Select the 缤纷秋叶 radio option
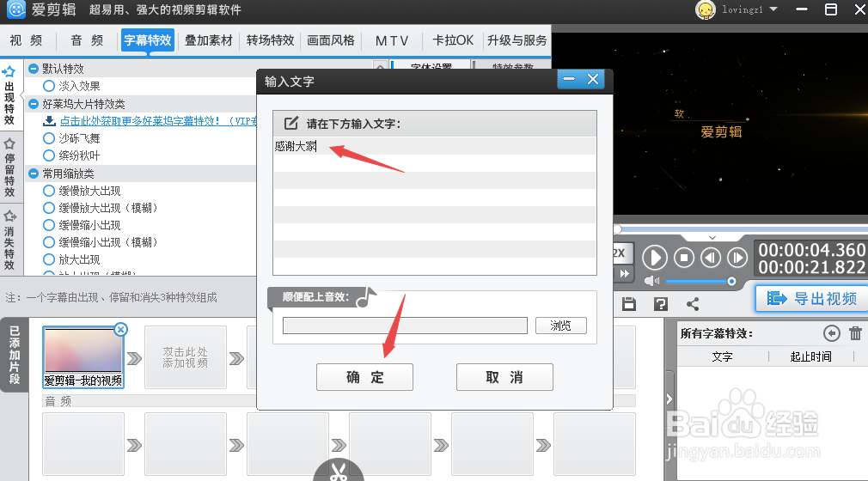Screen dimensions: 868x481 49,155
